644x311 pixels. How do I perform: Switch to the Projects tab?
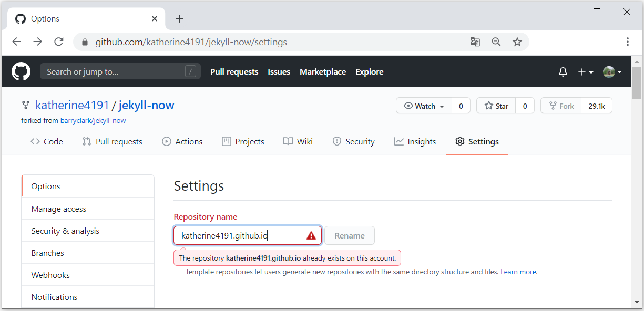coord(243,141)
